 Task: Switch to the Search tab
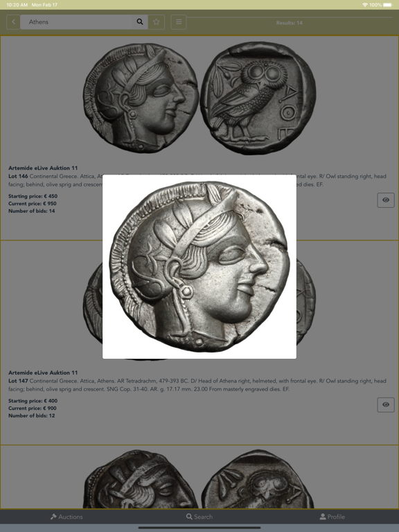199,517
